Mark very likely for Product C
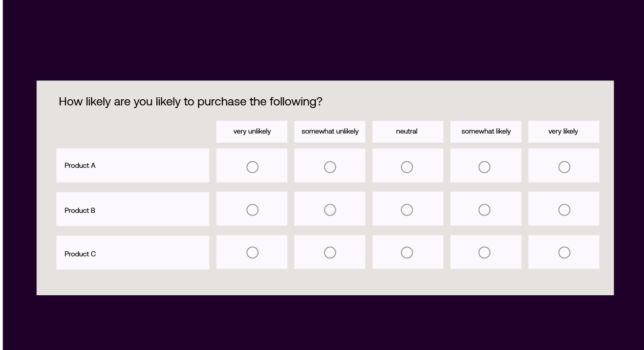 (564, 253)
